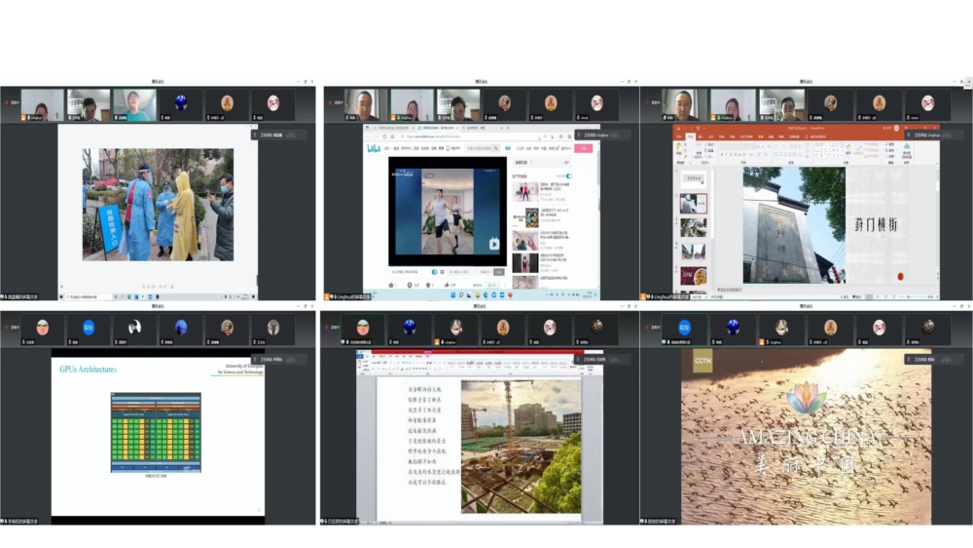Click the like thumbs-up icon below video
This screenshot has width=973, height=548.
point(392,284)
